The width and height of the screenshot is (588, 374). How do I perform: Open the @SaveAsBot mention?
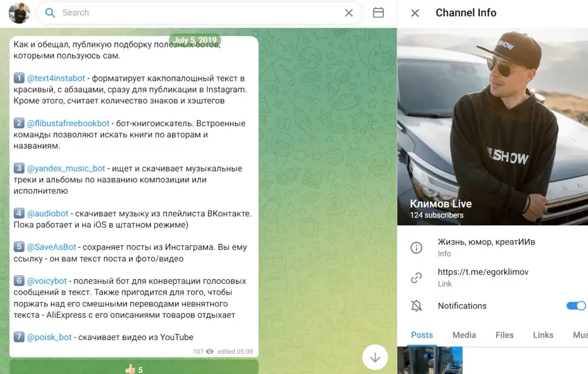pyautogui.click(x=51, y=247)
